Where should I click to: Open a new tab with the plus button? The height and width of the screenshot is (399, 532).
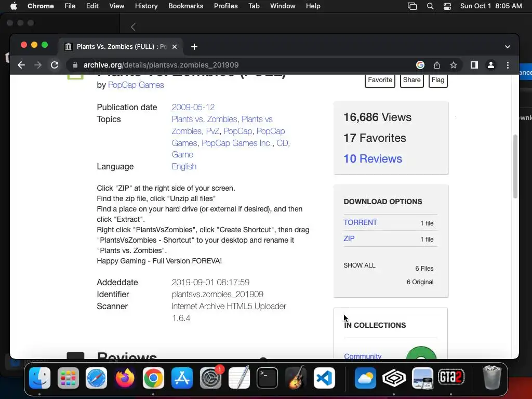194,47
